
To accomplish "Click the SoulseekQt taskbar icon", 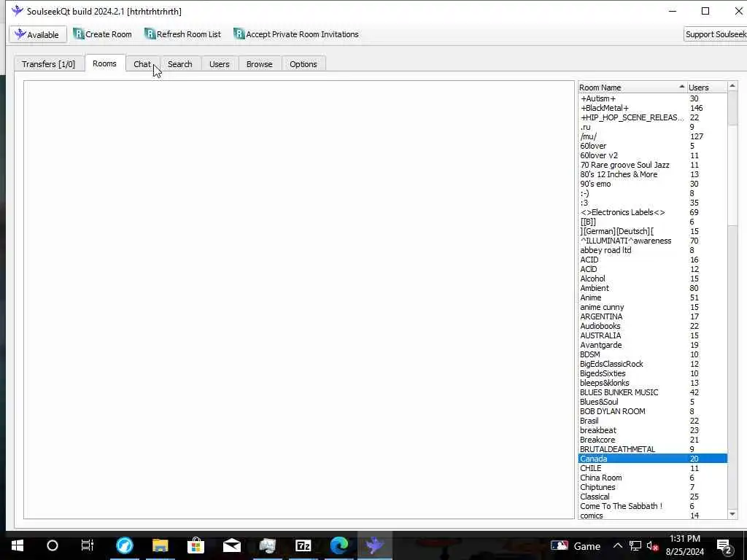I will (375, 545).
